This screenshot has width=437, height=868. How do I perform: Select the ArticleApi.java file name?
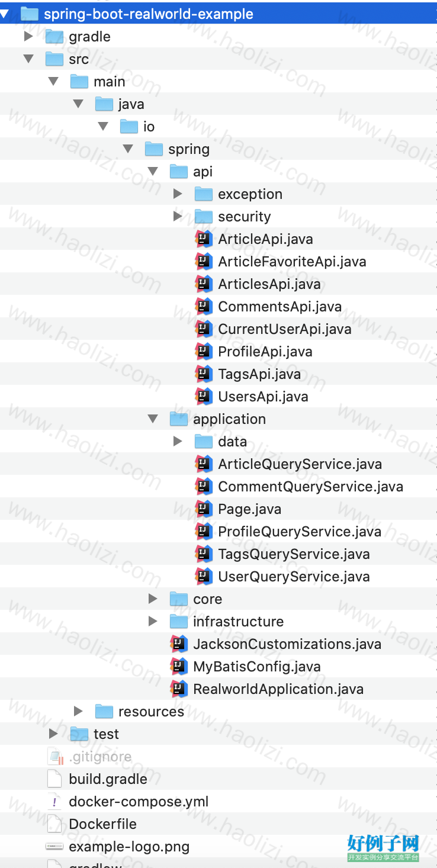click(266, 239)
